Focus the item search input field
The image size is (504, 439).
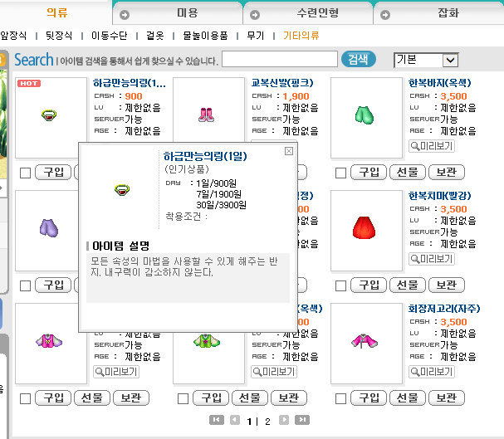coord(280,59)
